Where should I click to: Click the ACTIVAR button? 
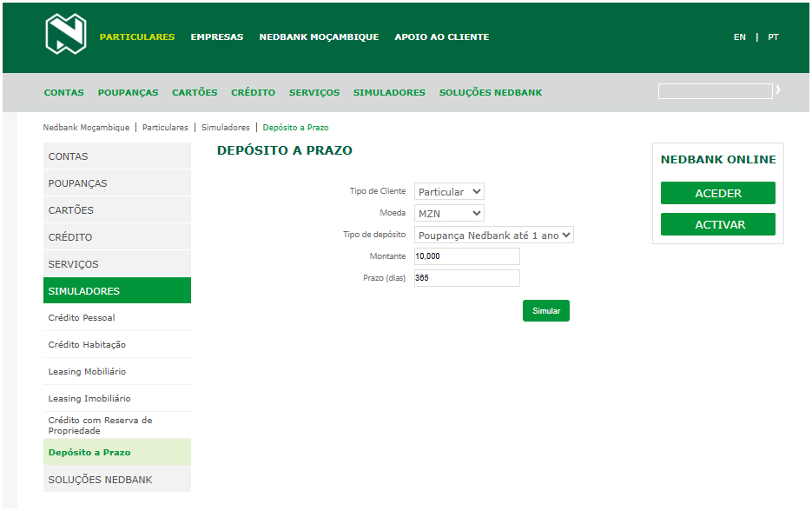click(718, 224)
